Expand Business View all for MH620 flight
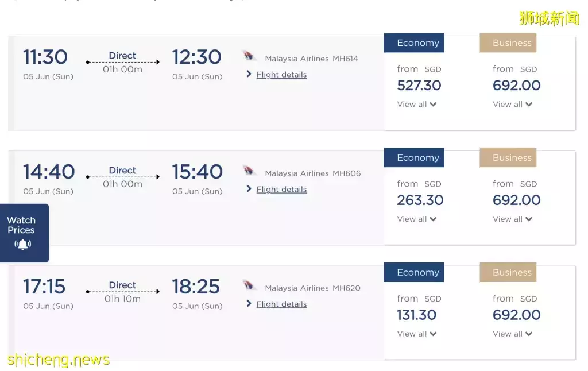The image size is (588, 371). click(x=512, y=334)
